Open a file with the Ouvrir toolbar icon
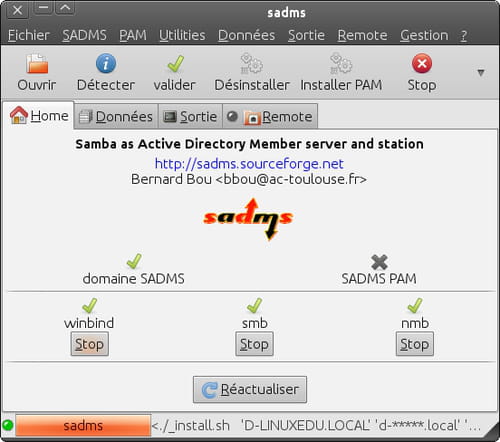 (x=37, y=63)
